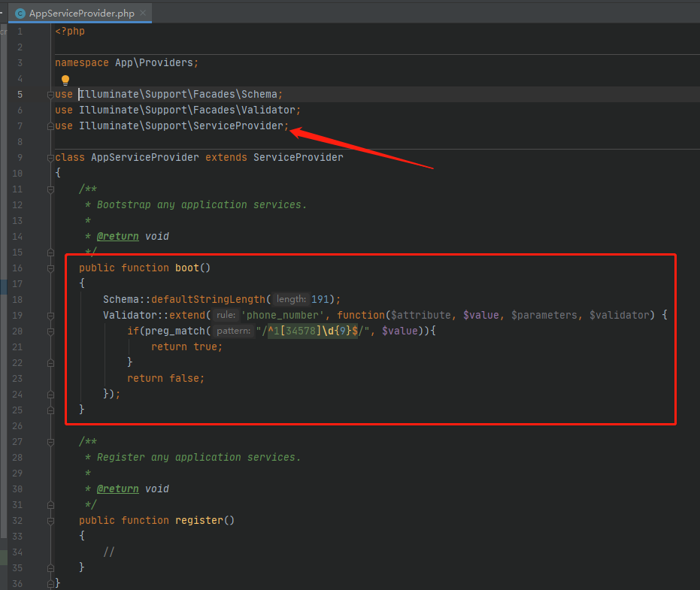Collapse the AppServiceProvider class at line 9

click(50, 158)
